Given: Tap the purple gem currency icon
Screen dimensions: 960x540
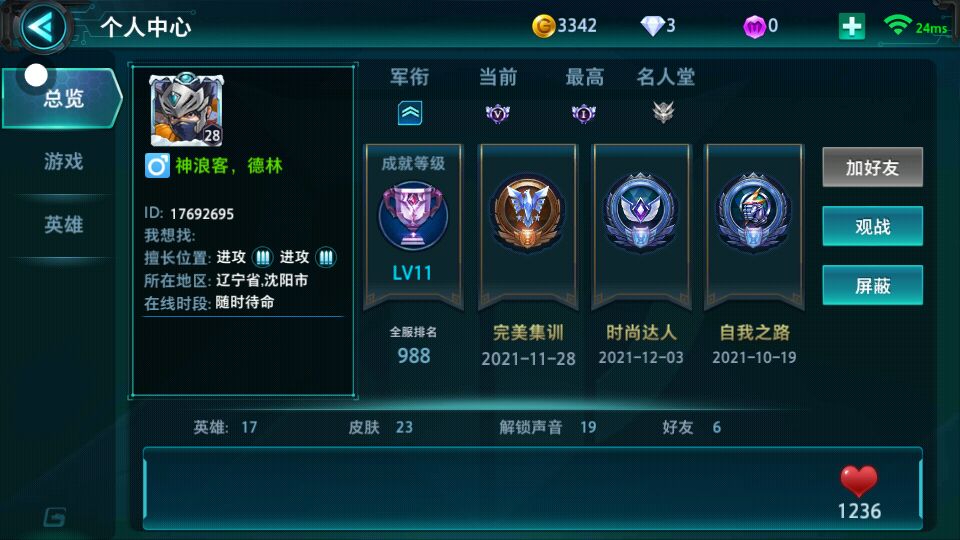Looking at the screenshot, I should coord(754,26).
